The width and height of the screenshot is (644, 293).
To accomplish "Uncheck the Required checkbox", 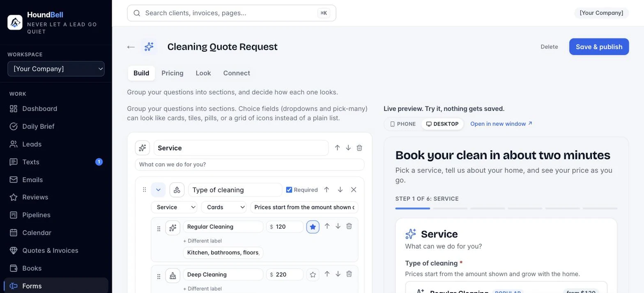I will pos(289,190).
